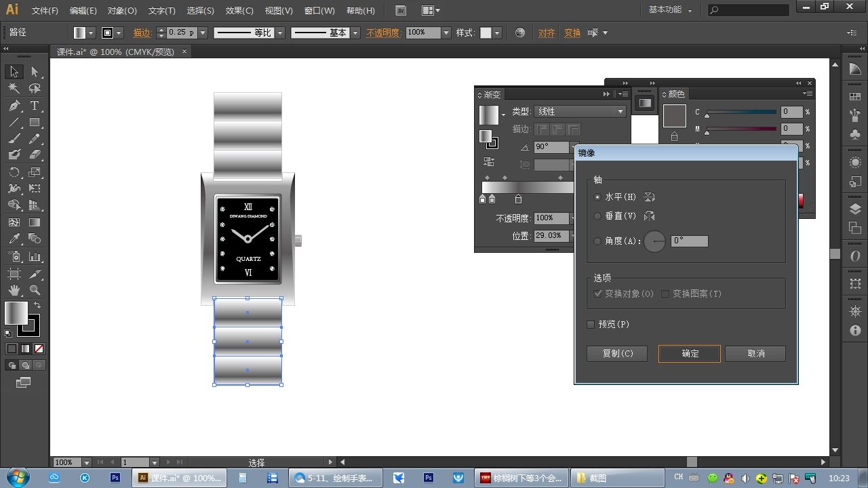Image resolution: width=868 pixels, height=488 pixels.
Task: Click the reflect angle input field
Action: [689, 241]
